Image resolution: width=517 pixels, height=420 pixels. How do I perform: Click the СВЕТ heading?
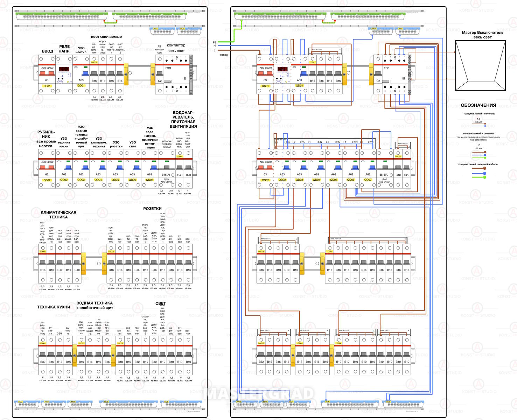(161, 303)
